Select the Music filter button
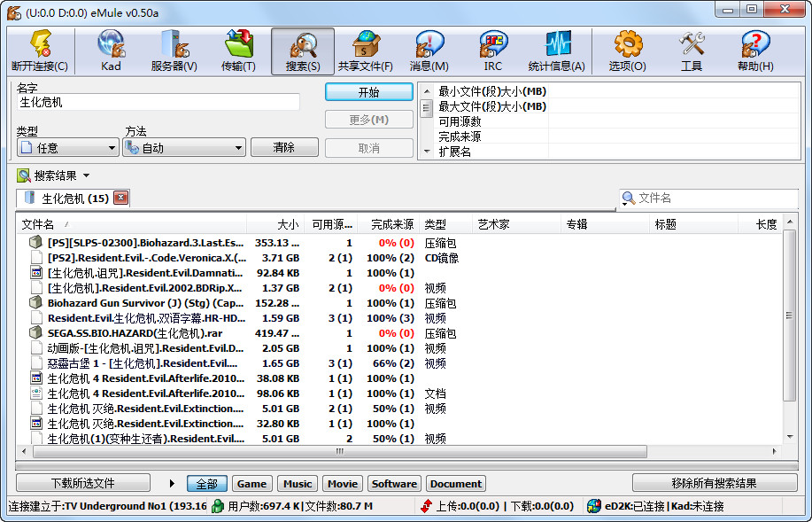 click(x=298, y=484)
